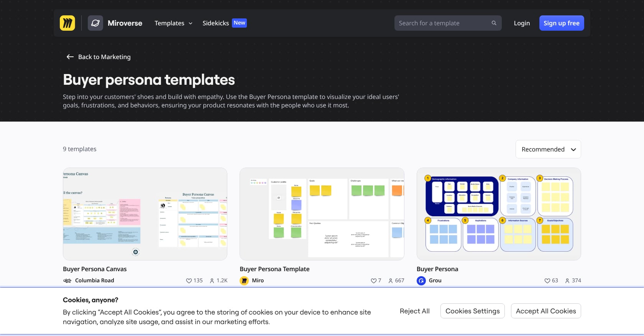Click the '9 templates' count text

click(80, 149)
